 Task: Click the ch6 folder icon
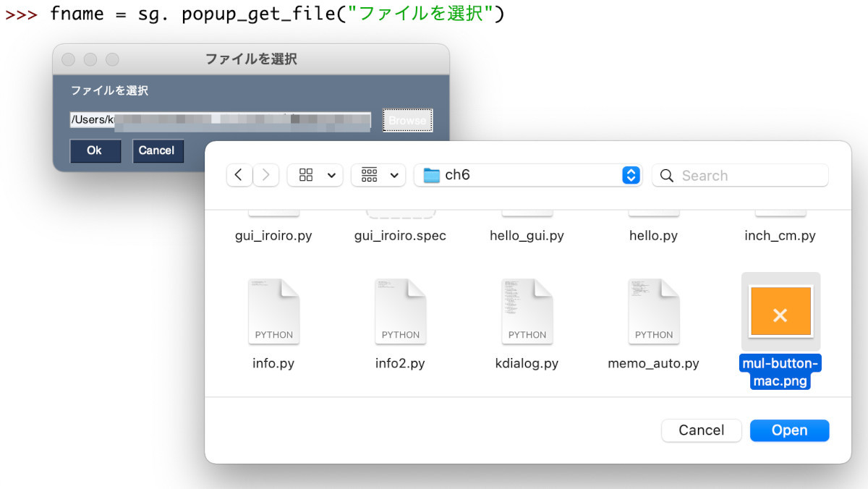tap(432, 175)
